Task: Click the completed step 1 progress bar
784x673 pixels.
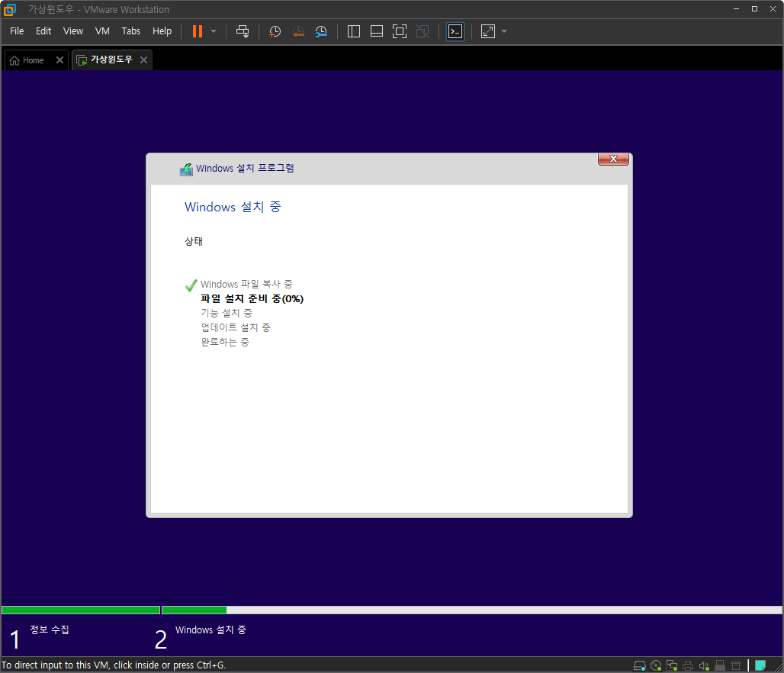Action: tap(81, 610)
